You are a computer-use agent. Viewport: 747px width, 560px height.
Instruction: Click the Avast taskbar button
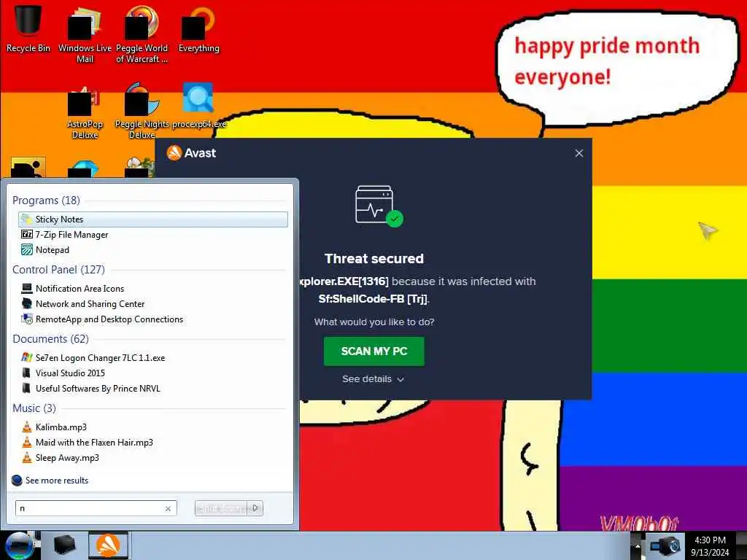(108, 545)
